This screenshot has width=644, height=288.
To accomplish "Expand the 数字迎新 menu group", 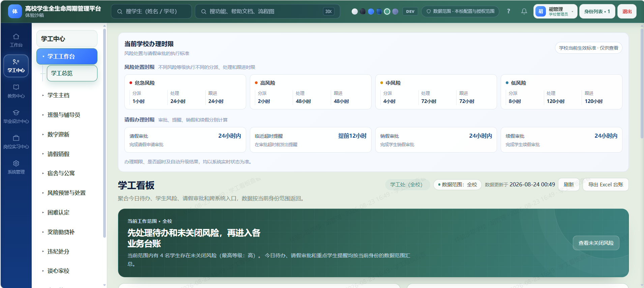I will pyautogui.click(x=67, y=134).
